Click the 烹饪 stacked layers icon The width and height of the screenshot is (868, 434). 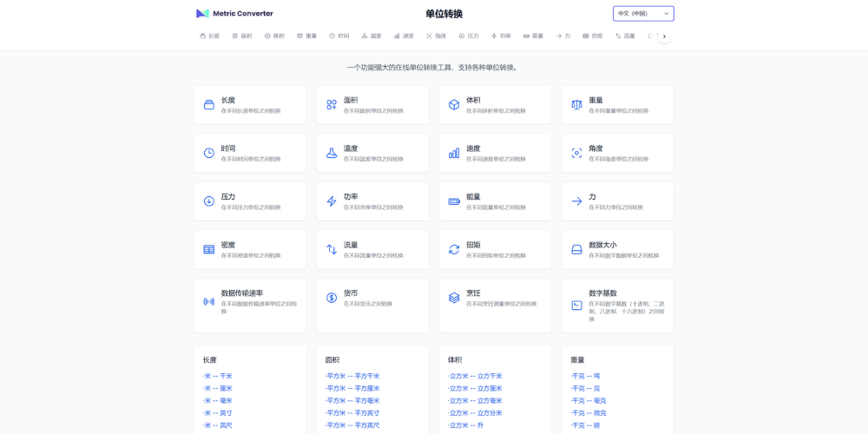(454, 298)
